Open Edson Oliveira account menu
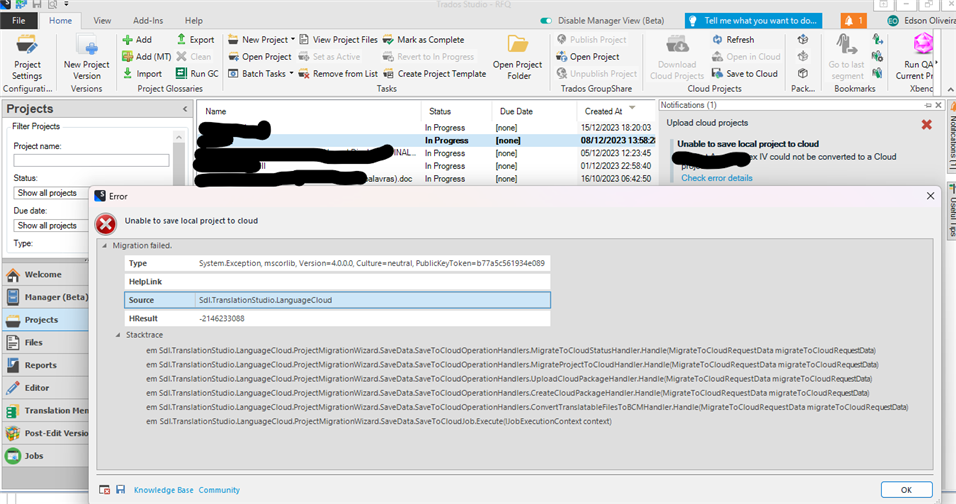 tap(921, 21)
